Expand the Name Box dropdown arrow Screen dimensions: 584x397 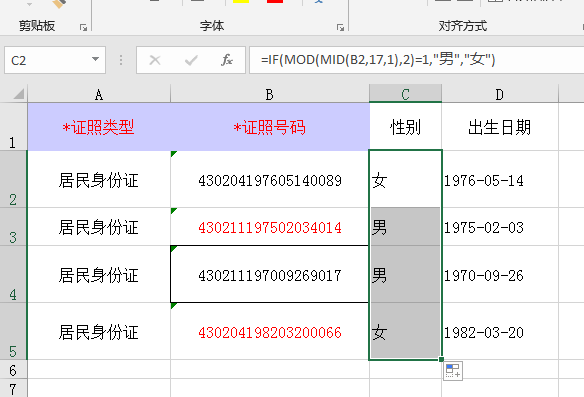tap(96, 59)
